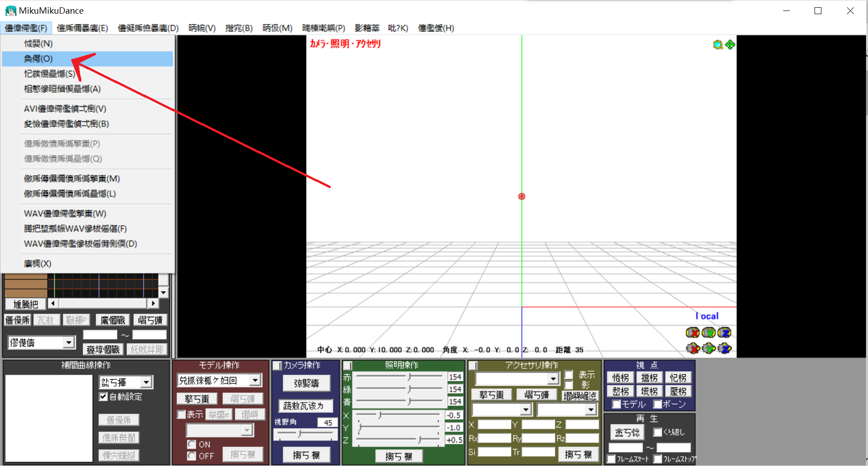Check the フレームストップ checkbox
The image size is (868, 466).
coord(658,459)
